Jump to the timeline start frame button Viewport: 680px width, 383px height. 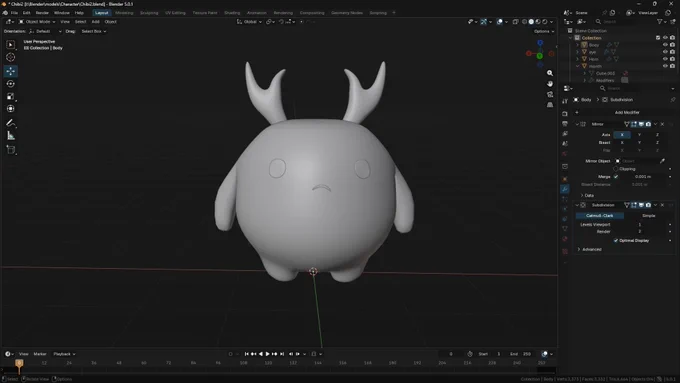coord(246,354)
